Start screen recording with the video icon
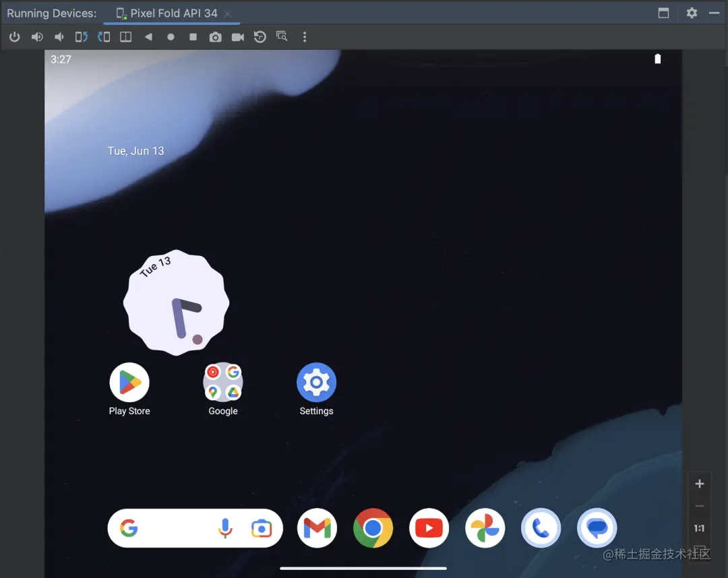Viewport: 728px width, 578px height. point(238,37)
